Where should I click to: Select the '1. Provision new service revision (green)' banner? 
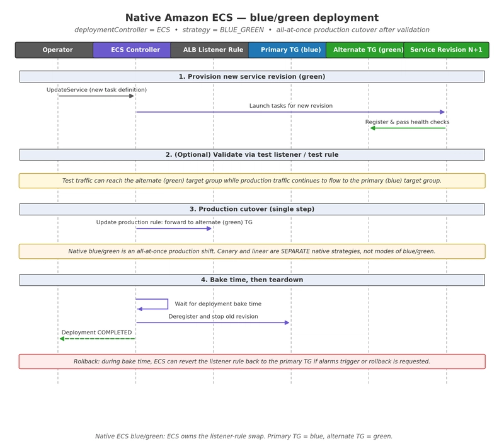(252, 76)
